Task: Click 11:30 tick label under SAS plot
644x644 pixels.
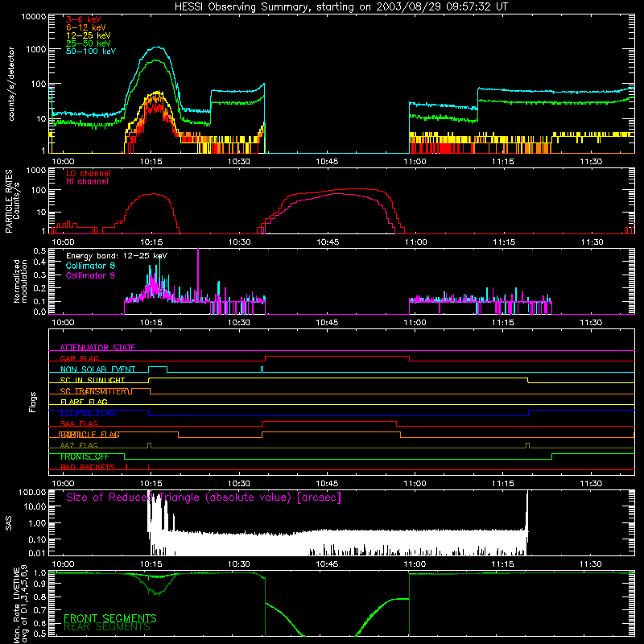Action: (x=591, y=564)
